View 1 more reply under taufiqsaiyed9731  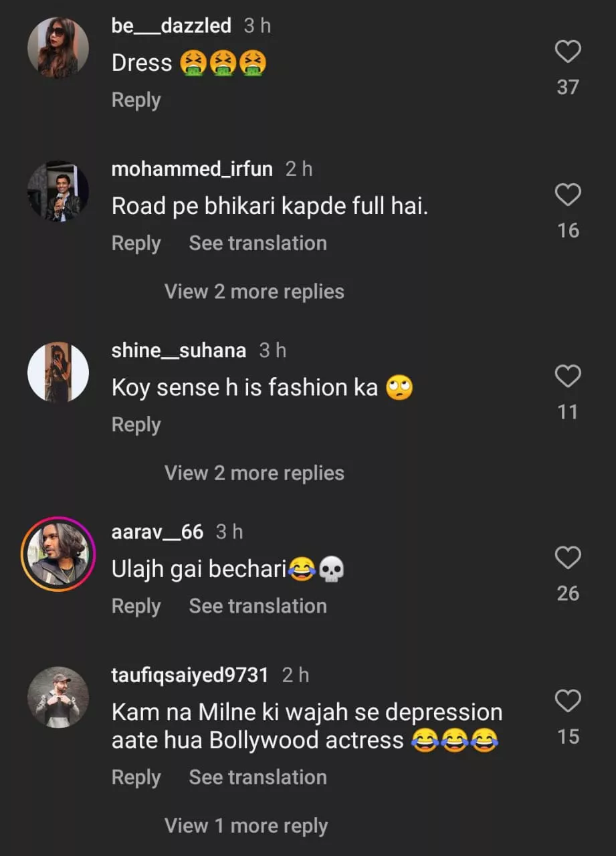pyautogui.click(x=246, y=826)
